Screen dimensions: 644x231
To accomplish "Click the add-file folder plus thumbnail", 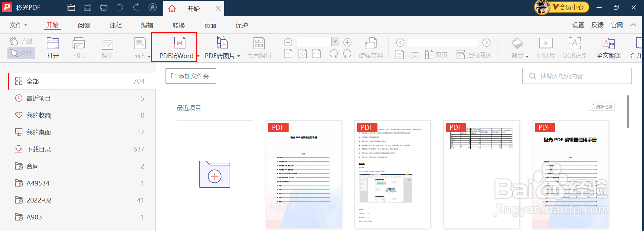I will (x=215, y=174).
